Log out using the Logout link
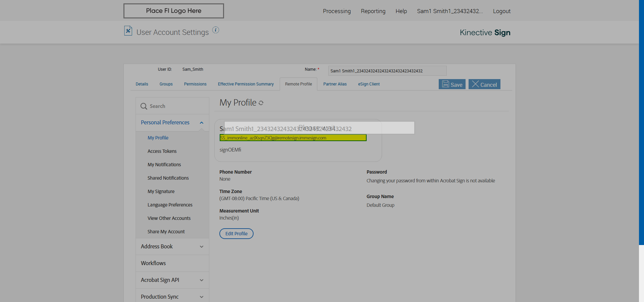644x302 pixels. 501,11
